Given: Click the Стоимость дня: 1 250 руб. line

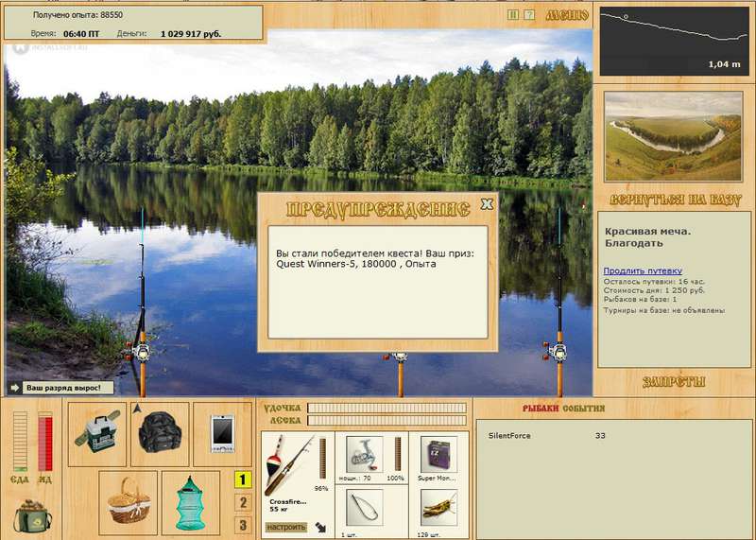Looking at the screenshot, I should pyautogui.click(x=654, y=290).
